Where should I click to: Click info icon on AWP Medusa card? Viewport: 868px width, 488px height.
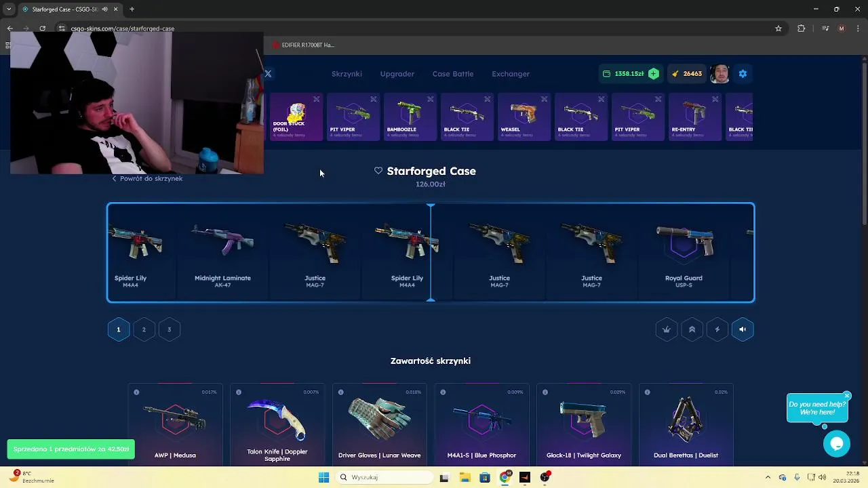136,392
